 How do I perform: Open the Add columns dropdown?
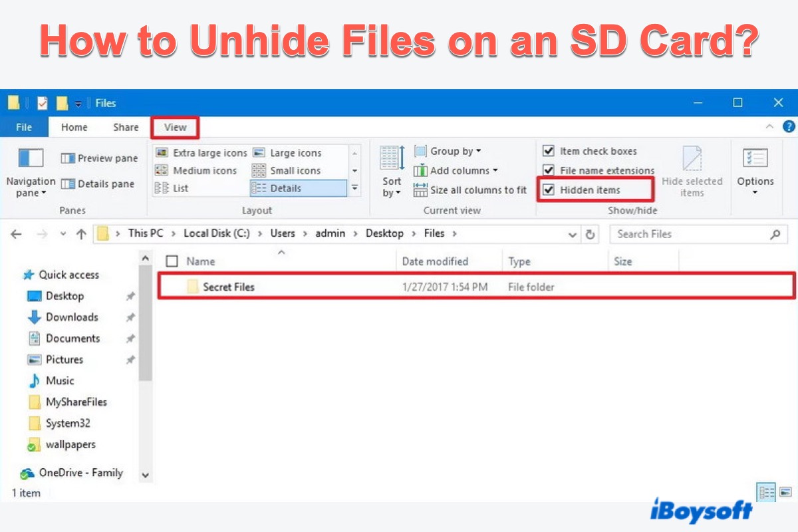tap(457, 171)
